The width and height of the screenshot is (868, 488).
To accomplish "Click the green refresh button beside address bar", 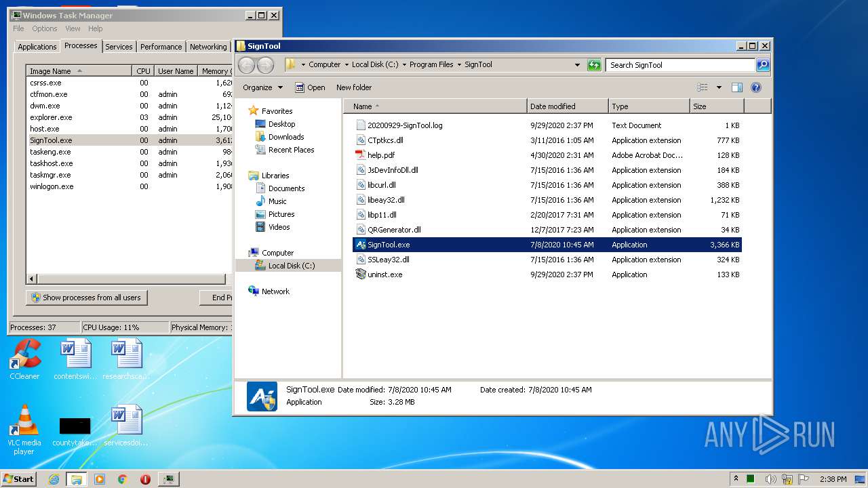I will coord(594,65).
